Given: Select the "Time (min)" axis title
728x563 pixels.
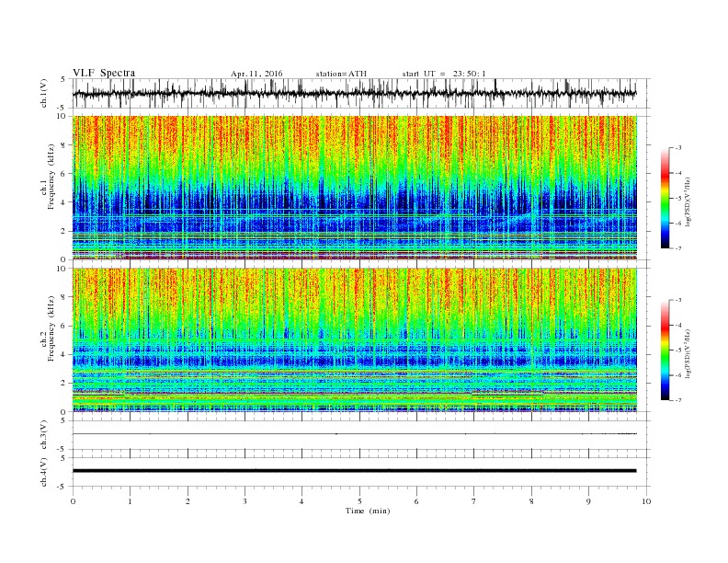Looking at the screenshot, I should [368, 511].
